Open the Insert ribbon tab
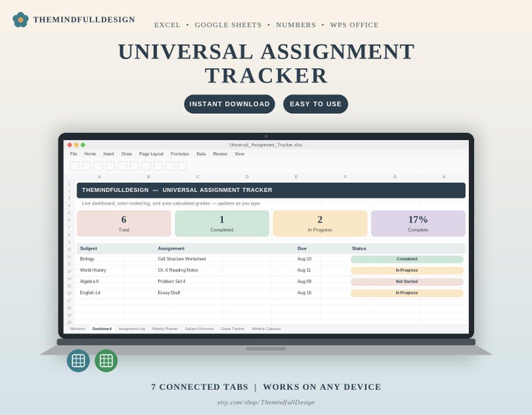 (x=109, y=154)
